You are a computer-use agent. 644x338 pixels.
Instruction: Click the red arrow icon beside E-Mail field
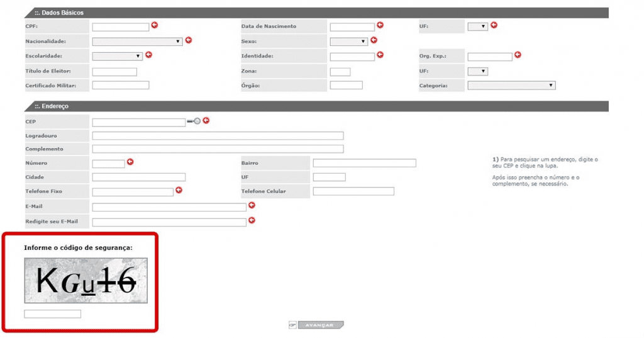click(x=252, y=205)
